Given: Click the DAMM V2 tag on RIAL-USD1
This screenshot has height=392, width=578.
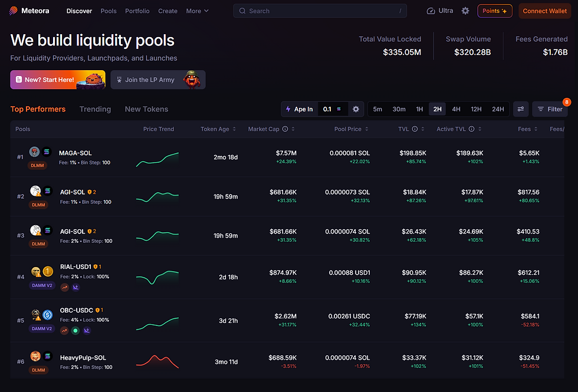Looking at the screenshot, I should [42, 285].
